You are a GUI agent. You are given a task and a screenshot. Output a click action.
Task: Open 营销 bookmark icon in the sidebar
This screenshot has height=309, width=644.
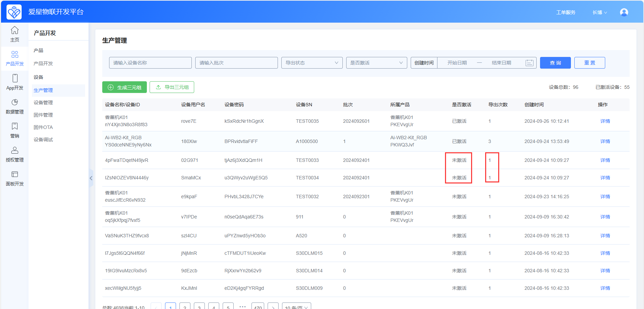[15, 126]
